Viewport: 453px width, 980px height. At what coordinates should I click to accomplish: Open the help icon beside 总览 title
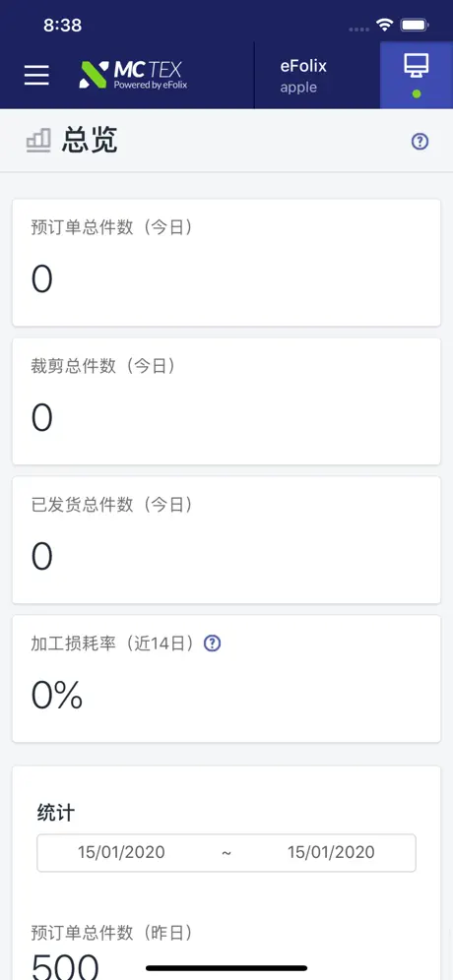(x=420, y=142)
